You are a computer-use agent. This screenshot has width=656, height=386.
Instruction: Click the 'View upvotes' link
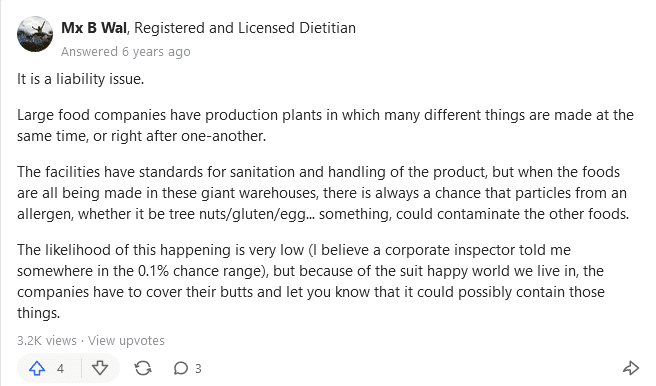click(126, 340)
